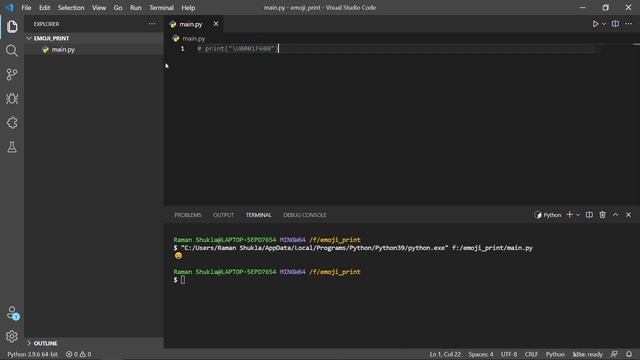The width and height of the screenshot is (640, 360).
Task: Open the Source Control view
Action: (x=12, y=74)
